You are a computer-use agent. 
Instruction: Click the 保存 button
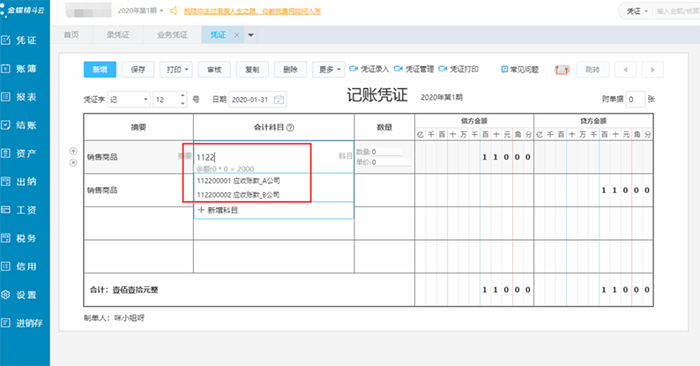138,70
